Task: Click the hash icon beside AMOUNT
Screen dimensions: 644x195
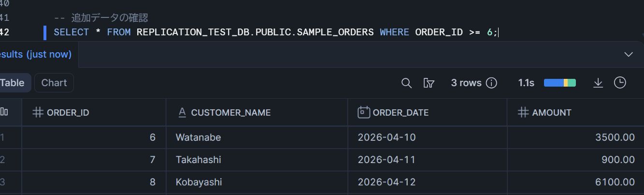Action: tap(523, 112)
